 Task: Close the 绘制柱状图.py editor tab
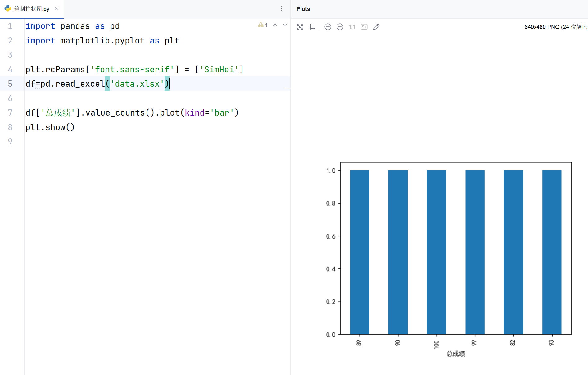point(56,9)
